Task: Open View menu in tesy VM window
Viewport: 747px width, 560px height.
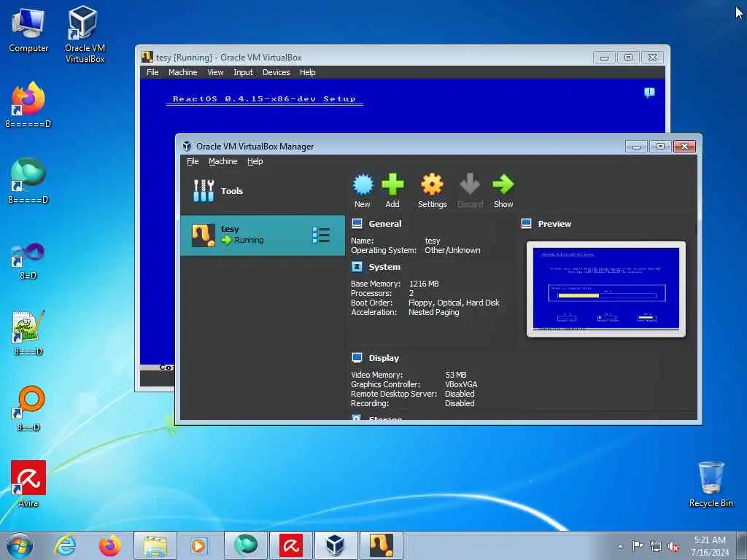Action: 215,72
